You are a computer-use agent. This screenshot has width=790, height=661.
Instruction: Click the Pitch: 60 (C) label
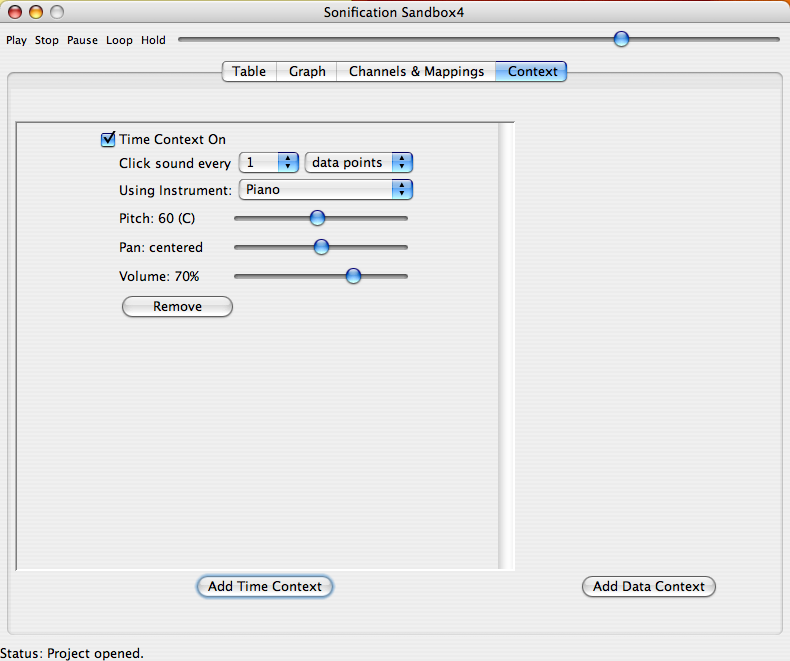click(x=157, y=218)
